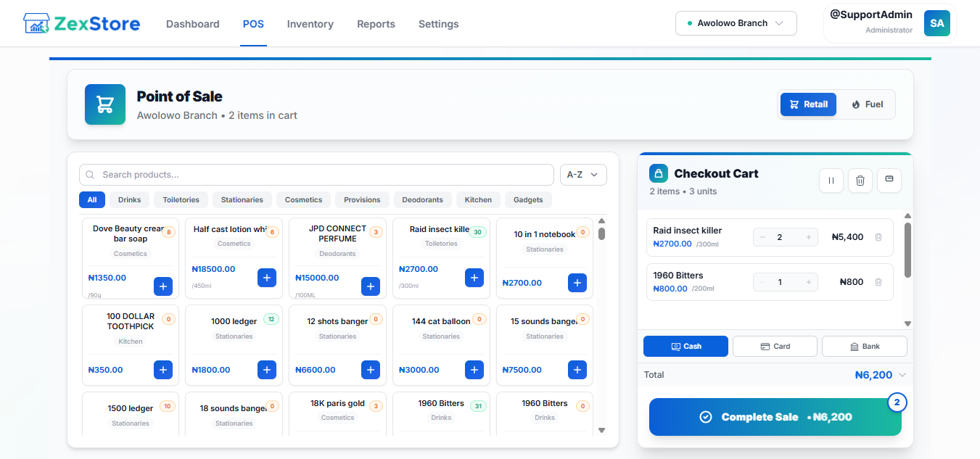Screen dimensions: 980x459
Task: Click the ₦18500.00 price of Half cast lotion
Action: (213, 269)
